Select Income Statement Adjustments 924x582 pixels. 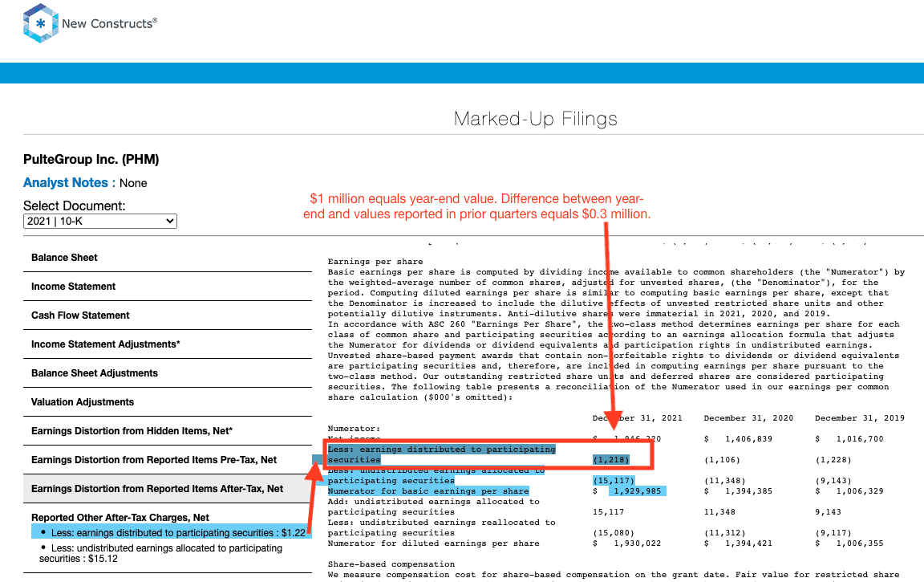coord(168,344)
